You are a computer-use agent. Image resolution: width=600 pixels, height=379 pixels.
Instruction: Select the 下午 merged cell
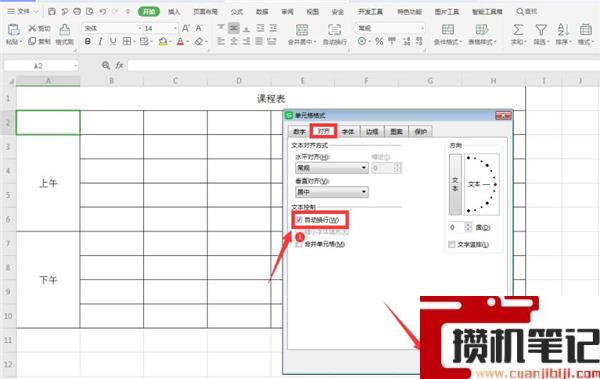click(48, 279)
